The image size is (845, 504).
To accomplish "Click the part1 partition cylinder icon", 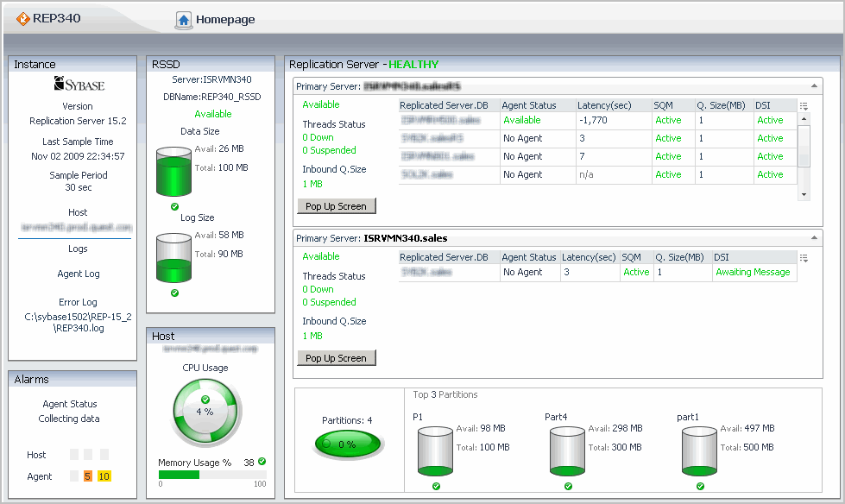I will tap(699, 450).
